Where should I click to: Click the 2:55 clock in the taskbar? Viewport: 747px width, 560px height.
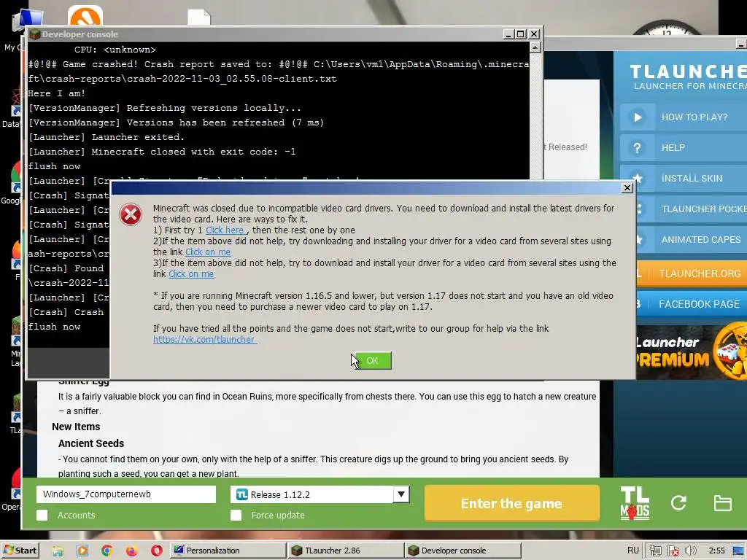pos(716,551)
